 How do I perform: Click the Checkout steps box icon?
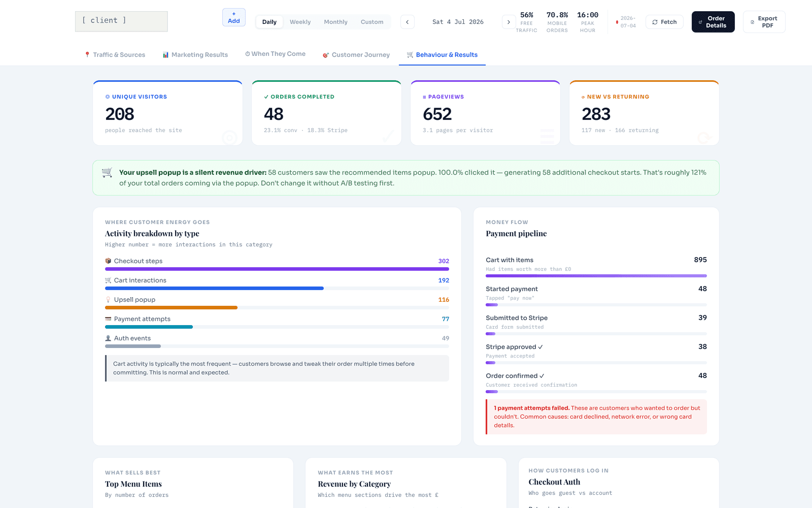click(x=108, y=261)
